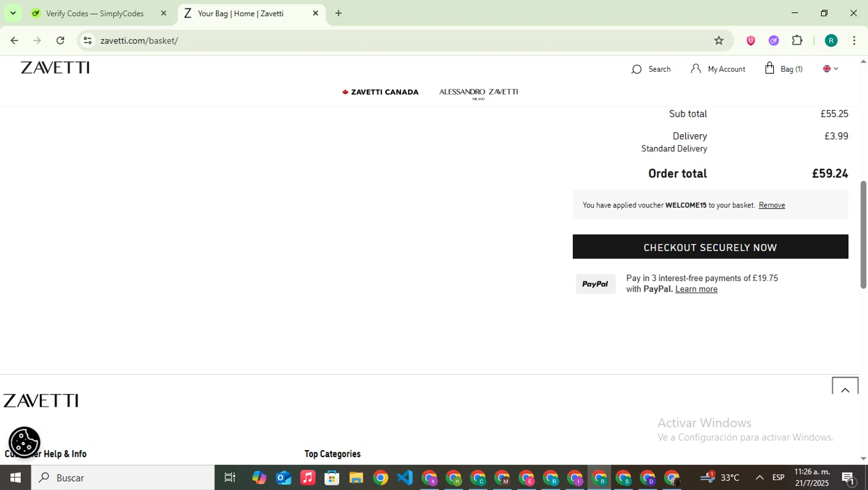
Task: Switch to Alessandro Zavetti brand
Action: (x=479, y=94)
